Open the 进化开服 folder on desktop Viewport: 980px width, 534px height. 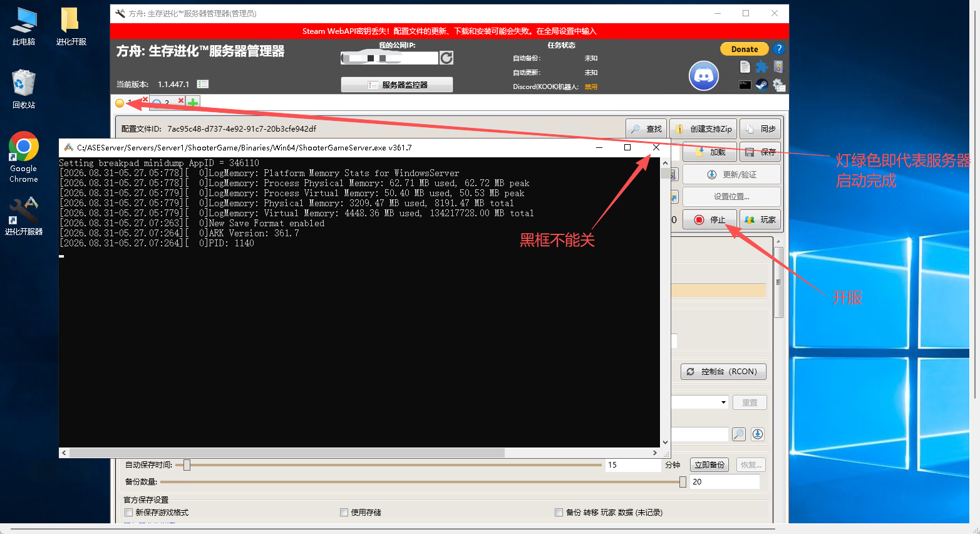71,26
